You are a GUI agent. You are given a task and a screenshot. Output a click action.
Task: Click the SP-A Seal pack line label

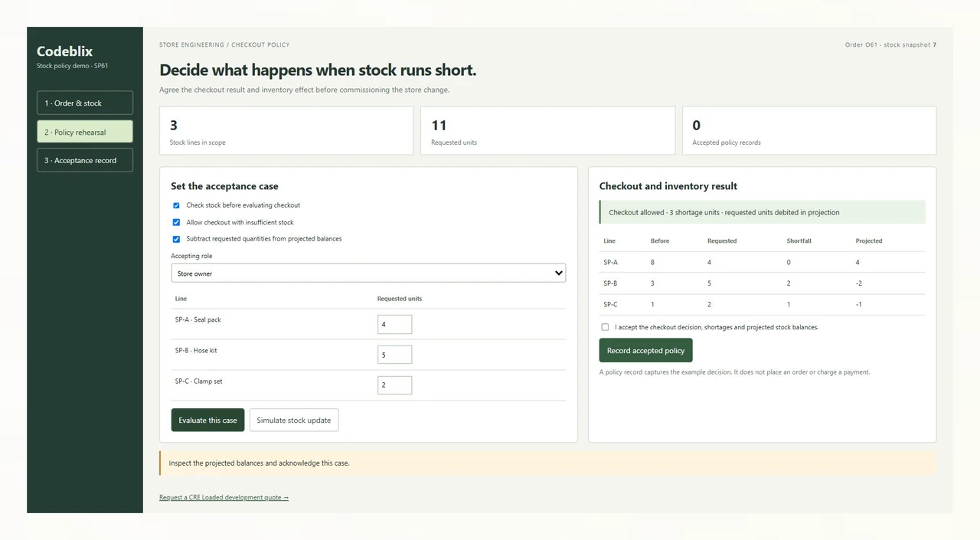coord(198,319)
